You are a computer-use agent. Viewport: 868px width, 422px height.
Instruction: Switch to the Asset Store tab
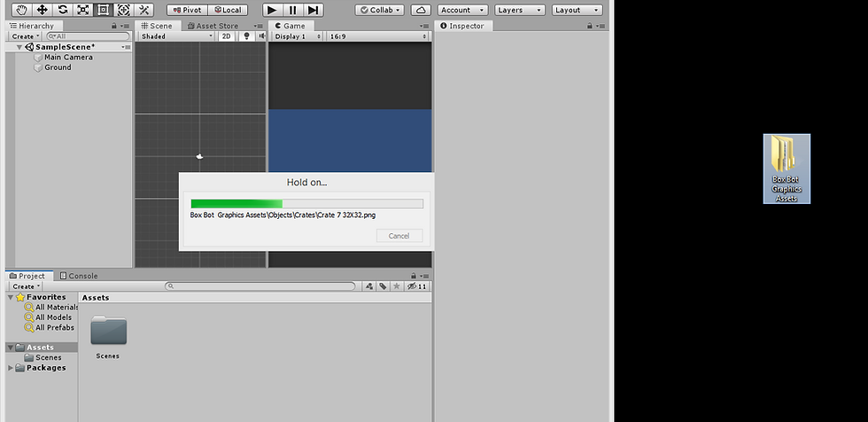(x=213, y=26)
